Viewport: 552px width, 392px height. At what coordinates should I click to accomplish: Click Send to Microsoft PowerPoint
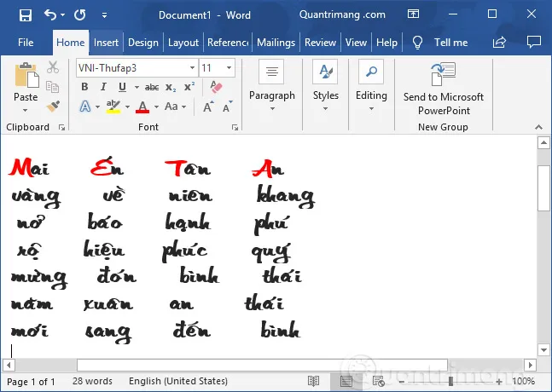coord(444,89)
